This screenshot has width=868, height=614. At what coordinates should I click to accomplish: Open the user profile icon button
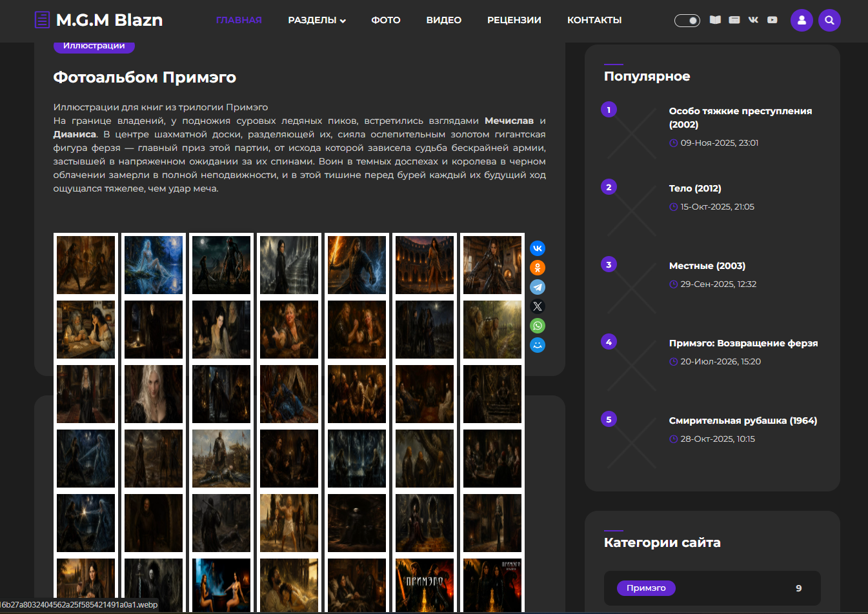point(802,20)
